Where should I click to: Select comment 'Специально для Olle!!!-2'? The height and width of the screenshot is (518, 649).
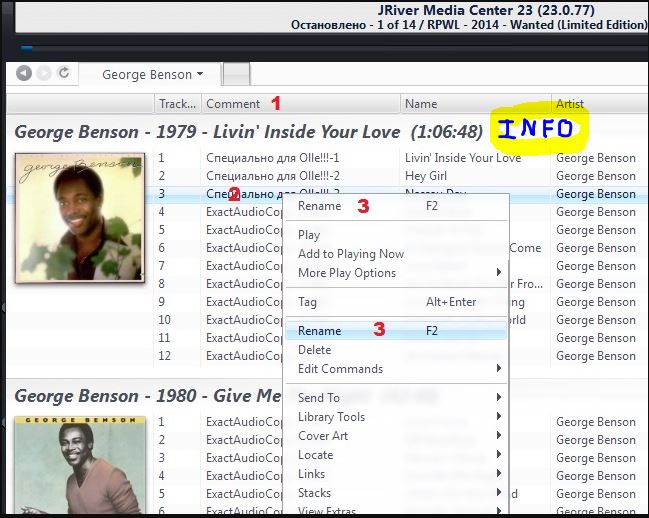[x=273, y=176]
